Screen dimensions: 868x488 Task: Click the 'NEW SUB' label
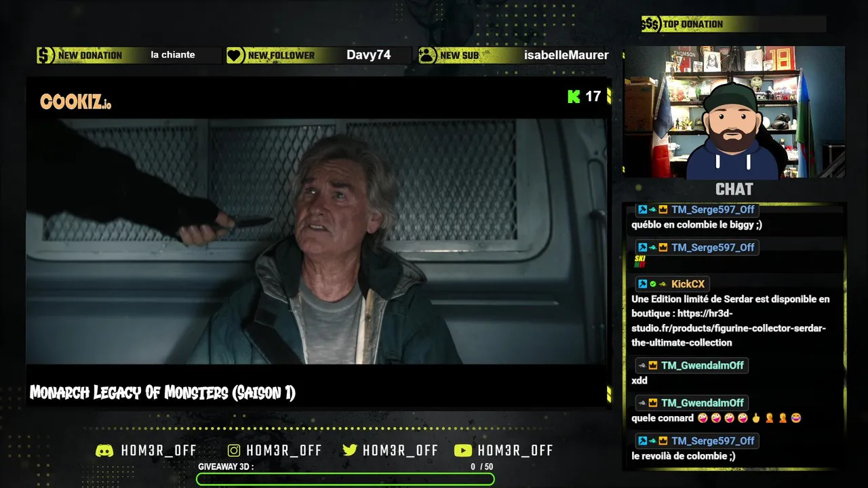coord(459,56)
